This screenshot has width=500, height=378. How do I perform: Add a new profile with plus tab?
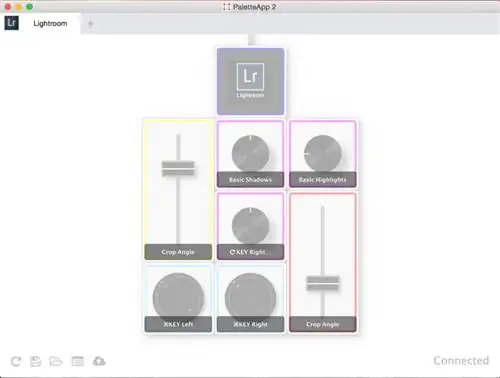[90, 24]
